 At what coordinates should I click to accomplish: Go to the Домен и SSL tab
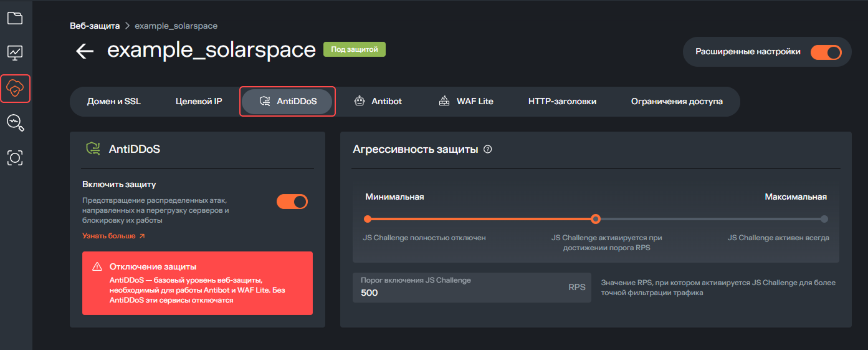tap(113, 101)
